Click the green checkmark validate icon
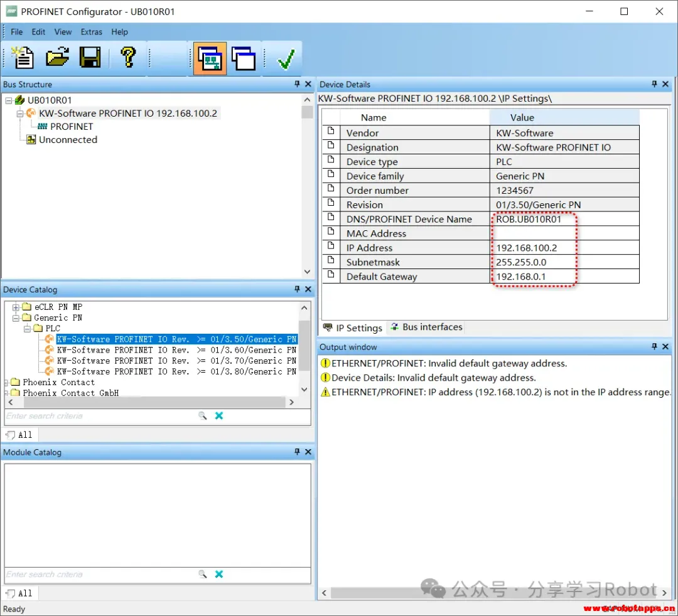The width and height of the screenshot is (678, 616). (286, 59)
